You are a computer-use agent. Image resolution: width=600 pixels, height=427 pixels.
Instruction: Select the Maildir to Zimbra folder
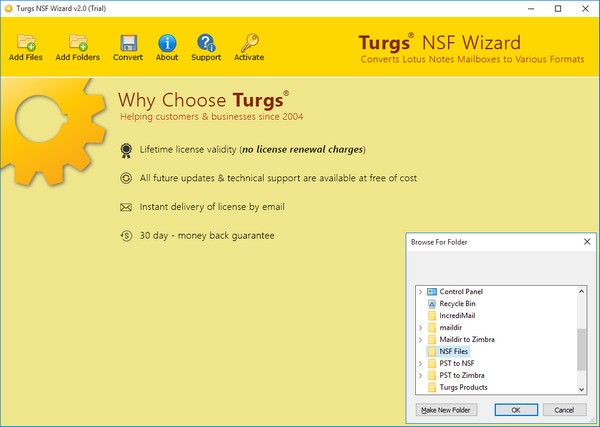pyautogui.click(x=467, y=339)
